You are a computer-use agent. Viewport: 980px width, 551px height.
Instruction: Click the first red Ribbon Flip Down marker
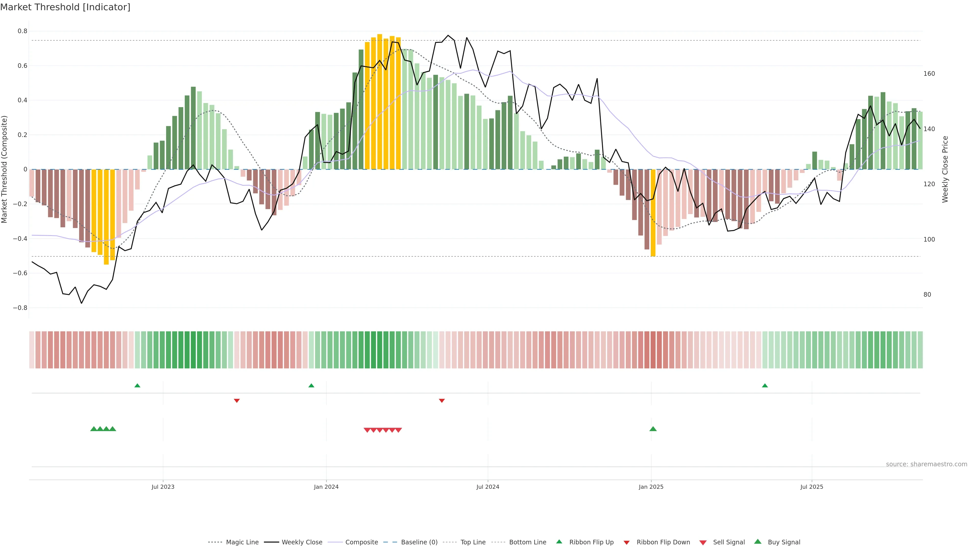[237, 400]
